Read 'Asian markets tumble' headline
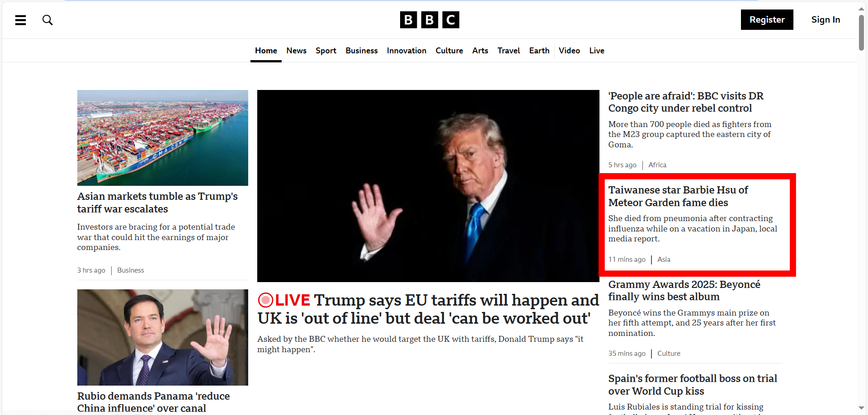This screenshot has height=415, width=868. 157,203
